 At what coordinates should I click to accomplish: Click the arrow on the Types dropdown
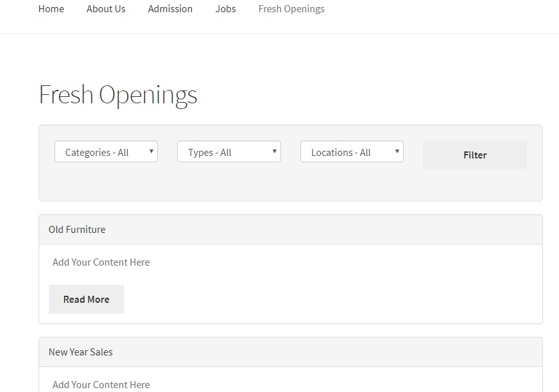pos(275,152)
